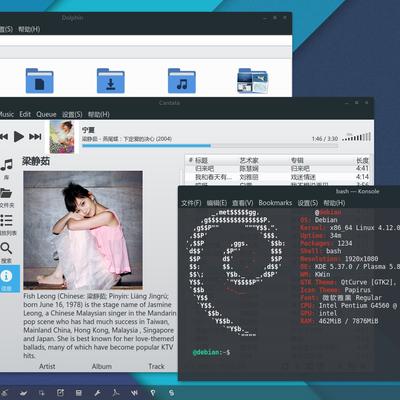Skip to previous track in Cantata
The height and width of the screenshot is (400, 400).
click(x=4, y=137)
